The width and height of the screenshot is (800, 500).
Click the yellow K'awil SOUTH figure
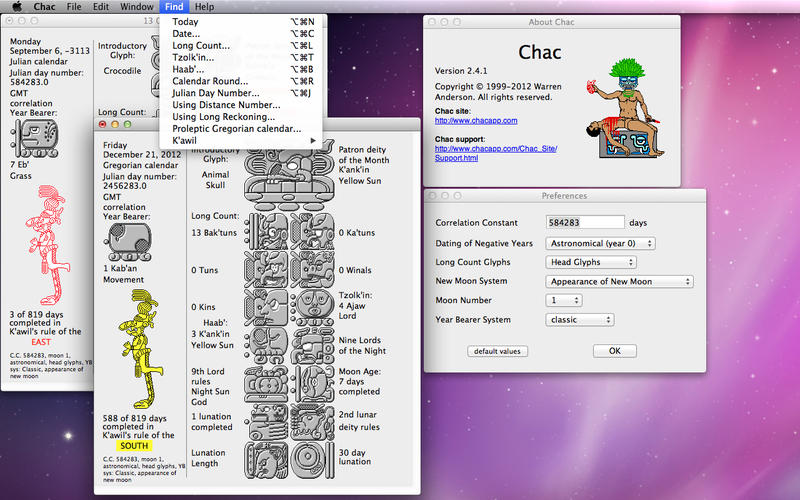140,348
